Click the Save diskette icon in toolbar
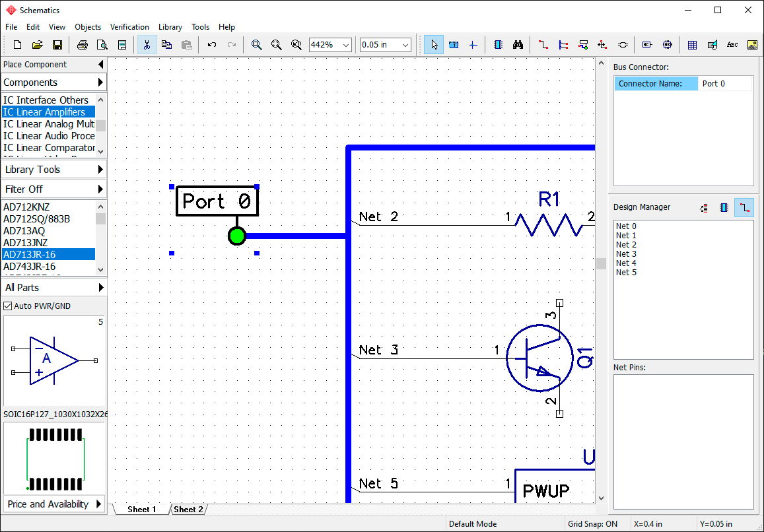The height and width of the screenshot is (532, 764). pyautogui.click(x=57, y=45)
